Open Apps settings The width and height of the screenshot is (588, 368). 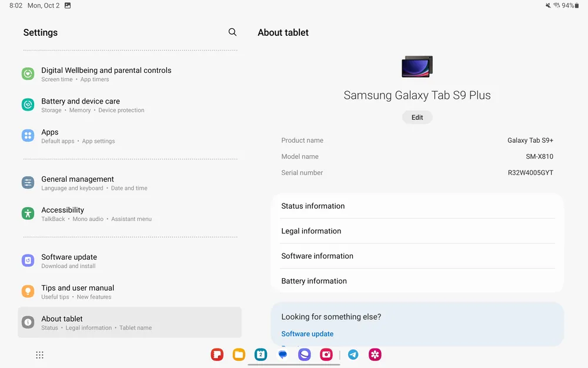point(130,136)
